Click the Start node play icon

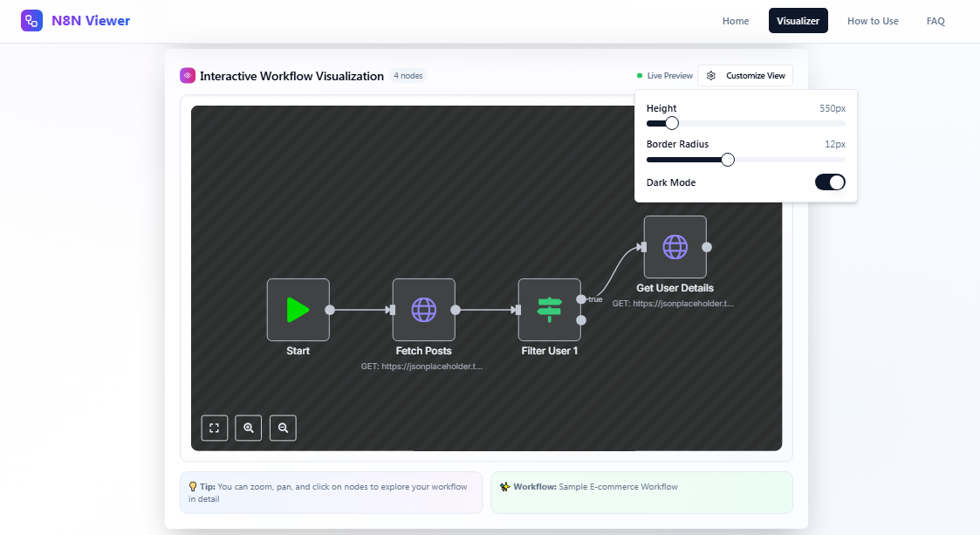298,310
